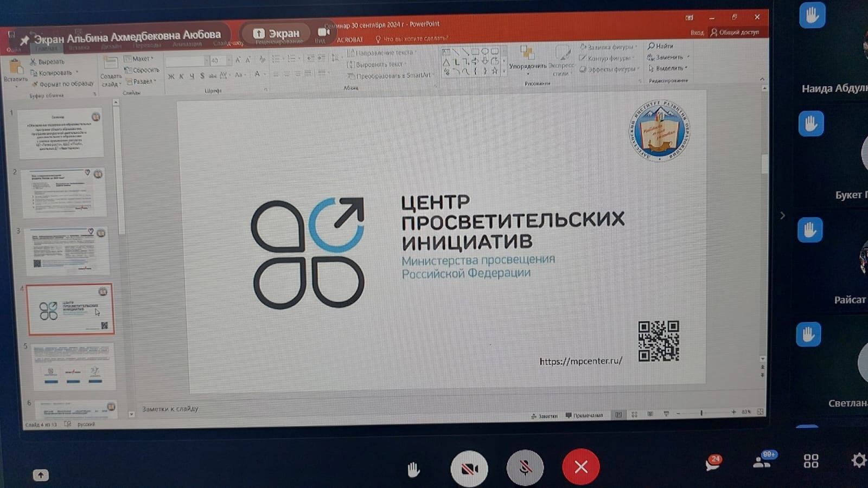Viewport: 868px width, 488px height.
Task: Raise hand in the meeting toolbar
Action: click(x=413, y=469)
